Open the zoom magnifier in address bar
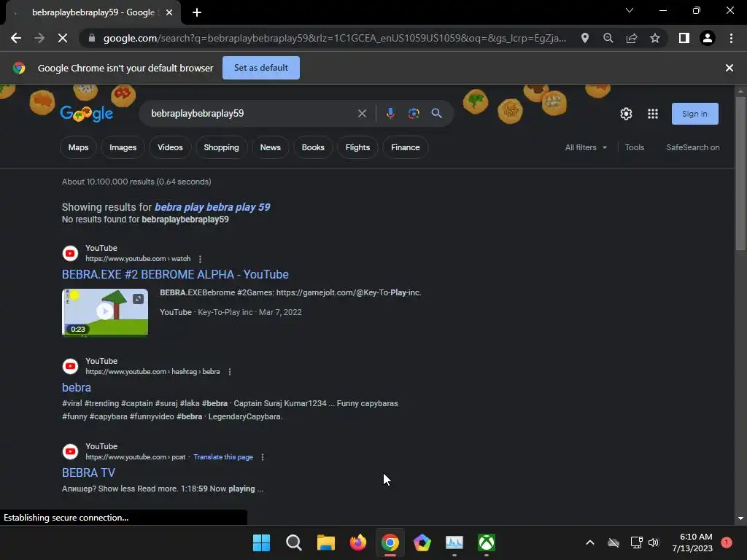Viewport: 747px width, 560px height. coord(608,38)
